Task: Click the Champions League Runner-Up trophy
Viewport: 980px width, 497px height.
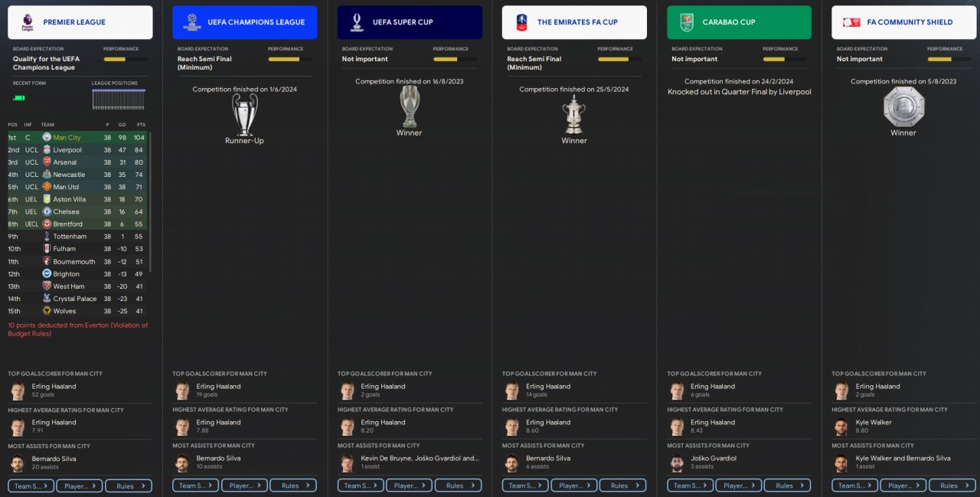Action: pos(244,115)
